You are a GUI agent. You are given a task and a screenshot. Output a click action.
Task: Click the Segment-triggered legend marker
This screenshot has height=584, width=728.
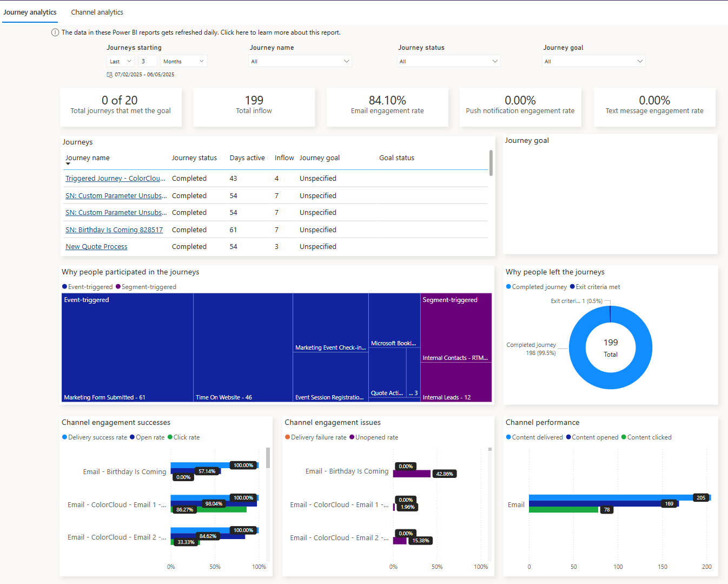tap(118, 287)
